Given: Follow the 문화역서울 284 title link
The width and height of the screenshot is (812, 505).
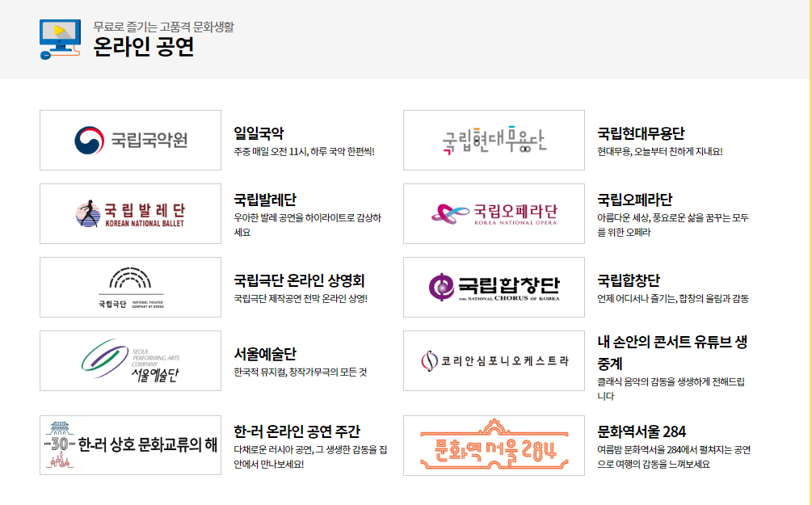Looking at the screenshot, I should [x=642, y=431].
